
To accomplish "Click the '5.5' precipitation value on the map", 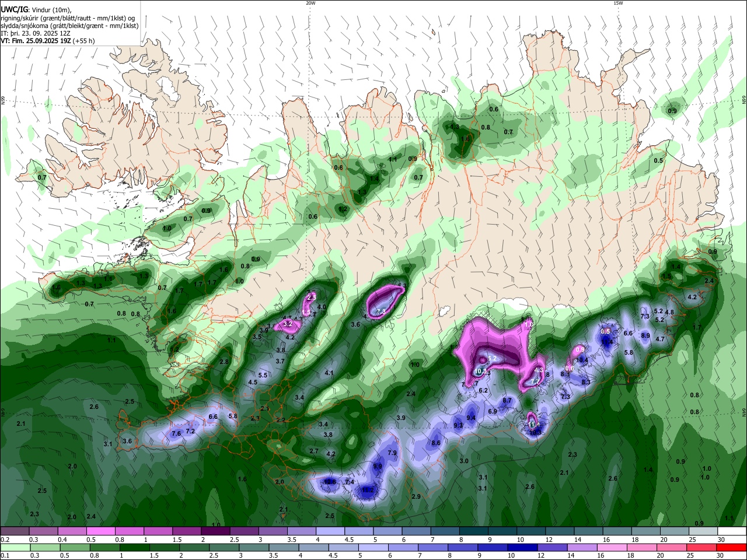I will pyautogui.click(x=263, y=375).
